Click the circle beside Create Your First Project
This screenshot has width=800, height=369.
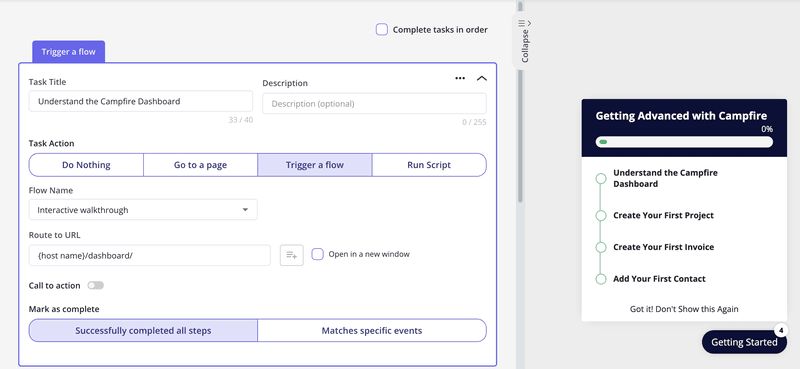coord(601,215)
